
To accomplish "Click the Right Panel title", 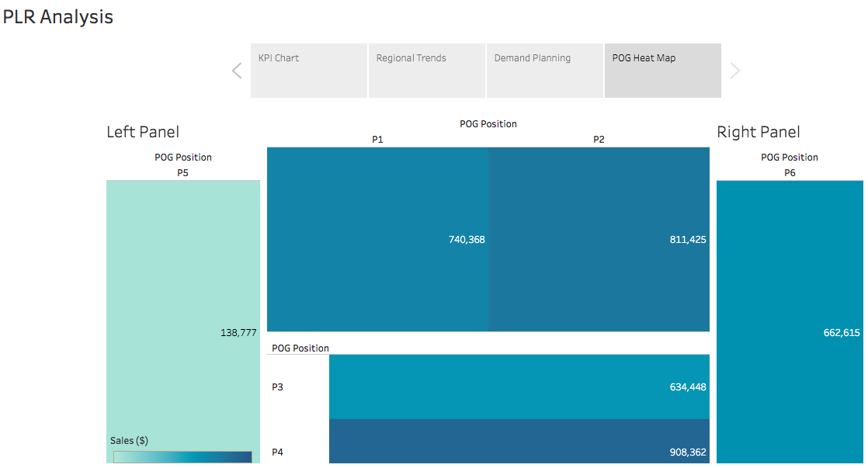I will click(759, 132).
